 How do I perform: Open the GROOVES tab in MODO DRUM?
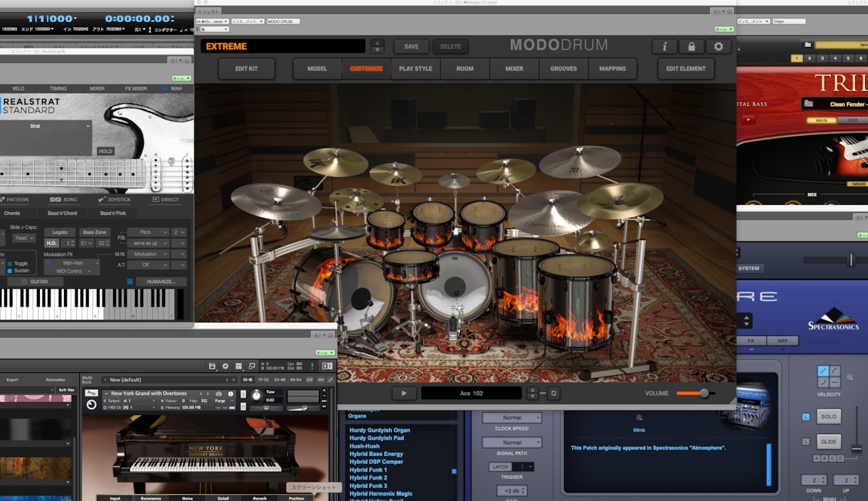coord(563,68)
